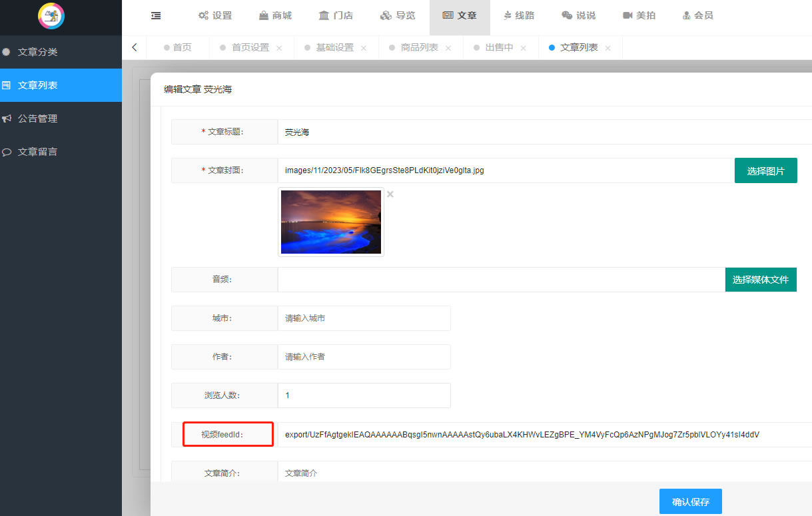This screenshot has height=516, width=812.
Task: Click the route icon beside 线路
Action: tap(508, 15)
